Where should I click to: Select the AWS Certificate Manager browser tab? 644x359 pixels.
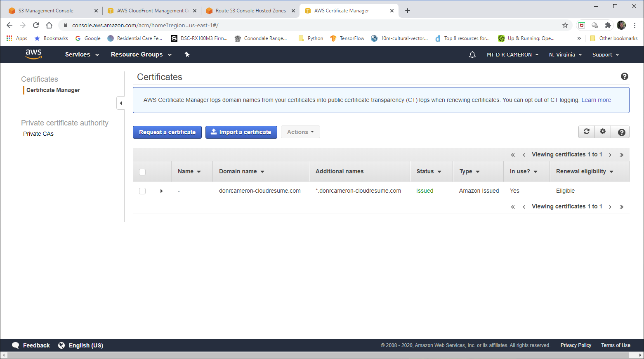click(x=349, y=11)
